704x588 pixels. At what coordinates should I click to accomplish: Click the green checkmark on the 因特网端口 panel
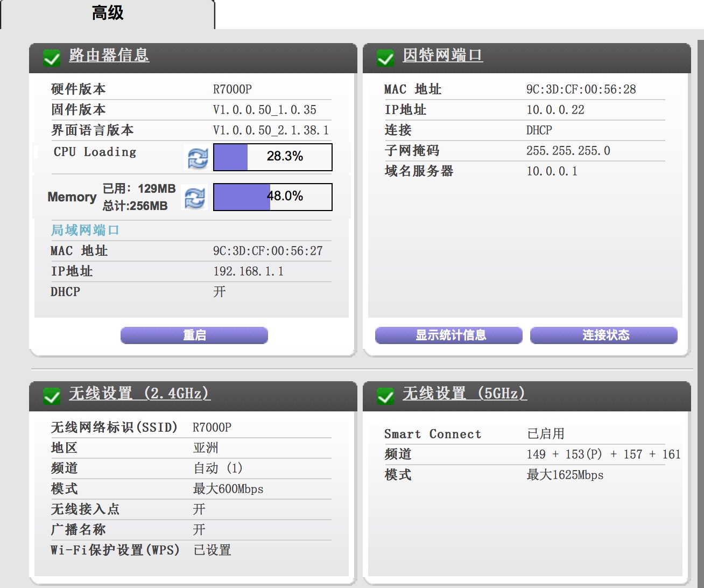(385, 59)
